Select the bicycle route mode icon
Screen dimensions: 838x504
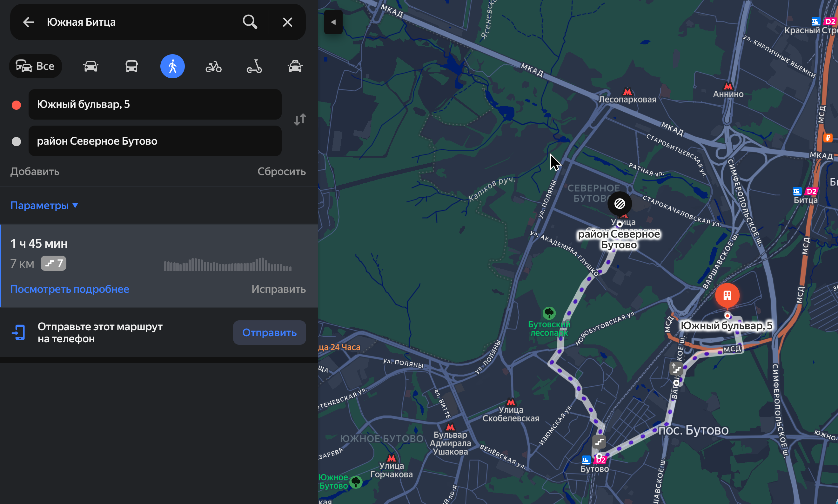pyautogui.click(x=213, y=66)
